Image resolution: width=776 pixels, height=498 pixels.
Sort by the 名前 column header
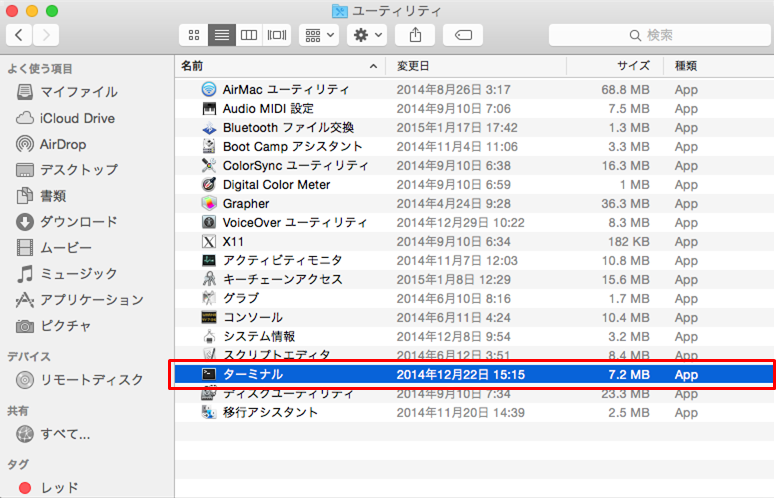280,66
